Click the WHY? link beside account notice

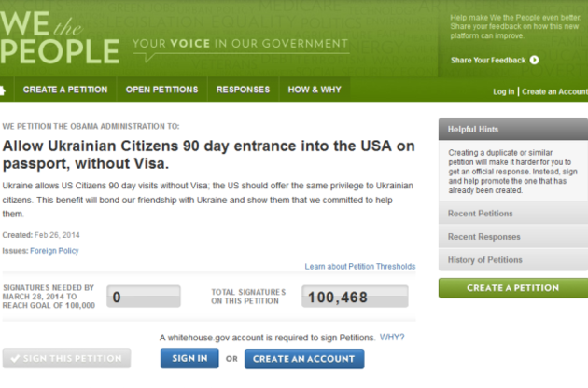tap(392, 337)
